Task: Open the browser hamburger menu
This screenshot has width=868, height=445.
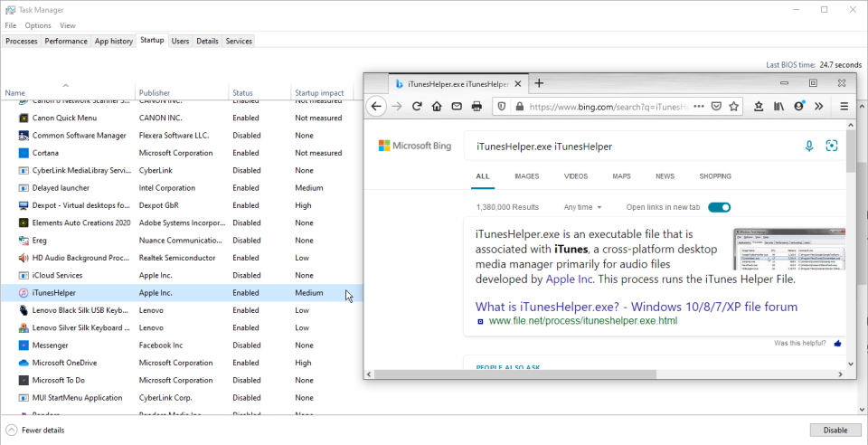Action: [x=844, y=106]
